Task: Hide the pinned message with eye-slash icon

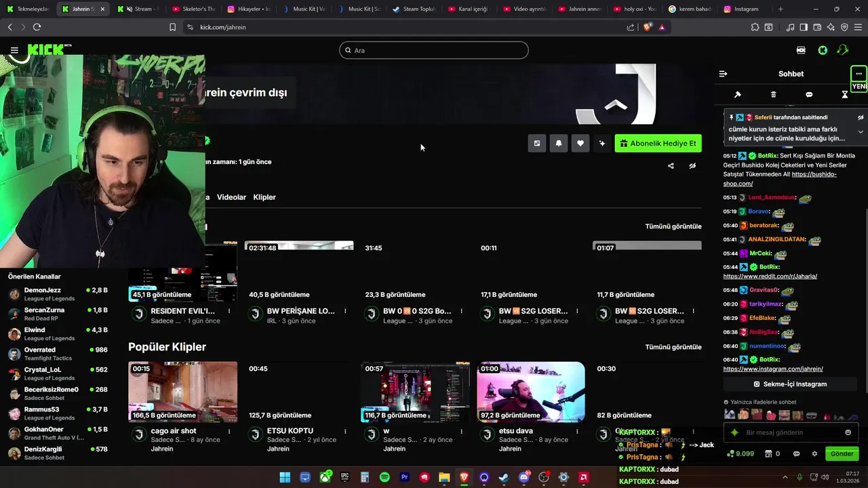Action: (861, 117)
